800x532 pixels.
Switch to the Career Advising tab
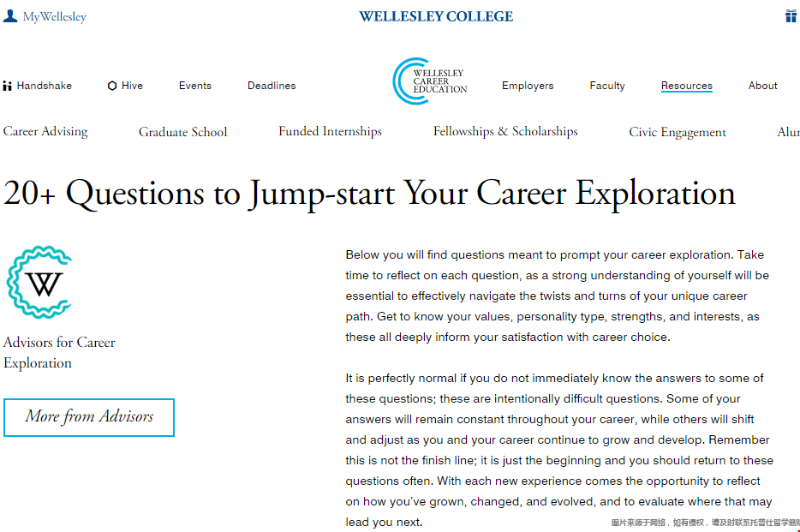point(45,132)
